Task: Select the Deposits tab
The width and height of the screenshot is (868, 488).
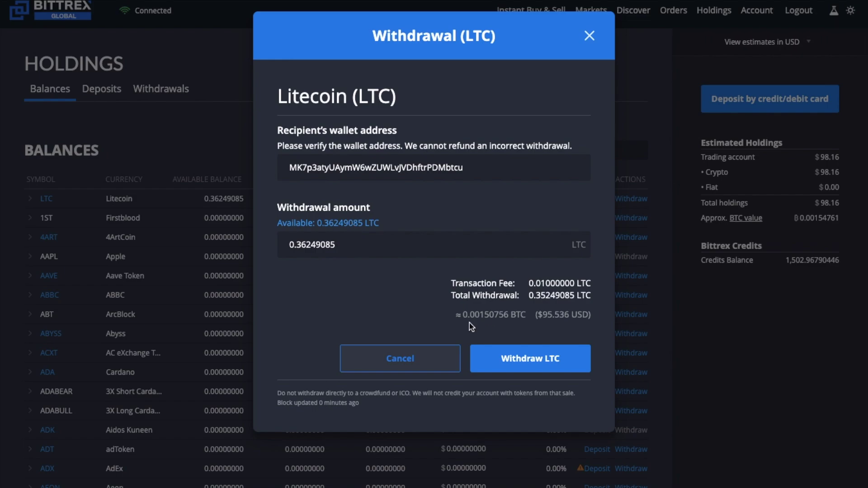Action: tap(101, 88)
